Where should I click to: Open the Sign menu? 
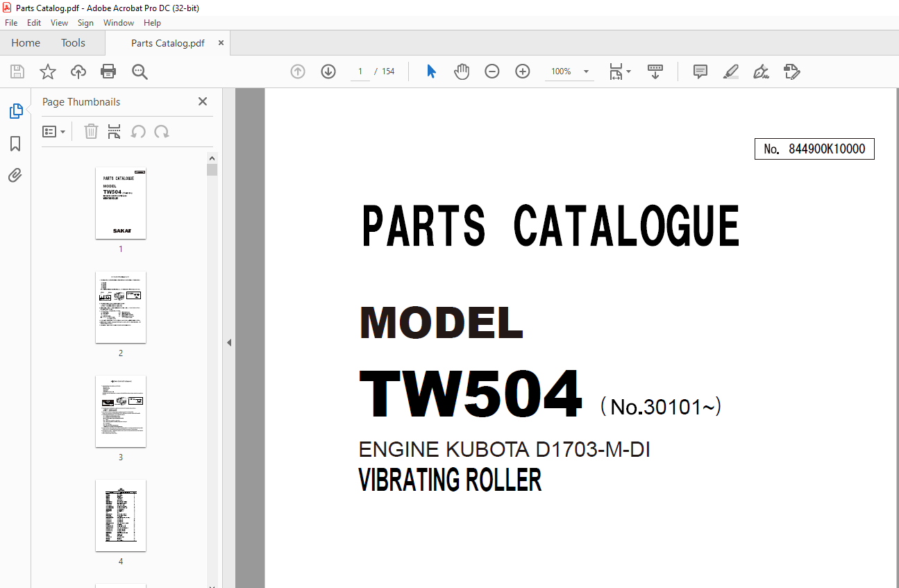click(x=85, y=23)
